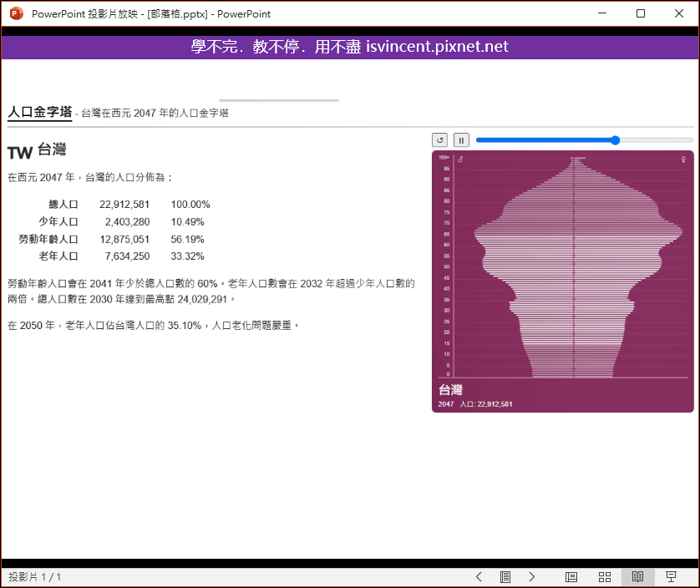Start Slide Show view icon
This screenshot has width=700, height=588.
click(671, 577)
